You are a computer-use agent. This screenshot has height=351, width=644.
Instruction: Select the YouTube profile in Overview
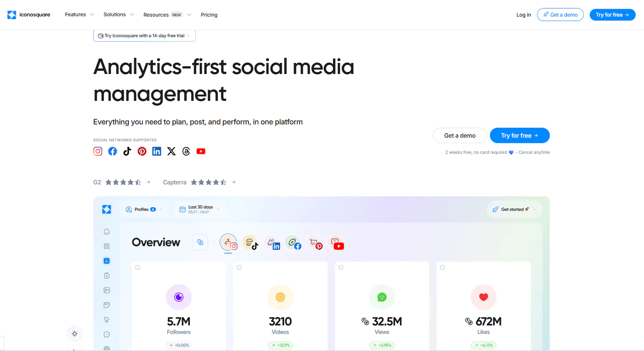pyautogui.click(x=336, y=243)
